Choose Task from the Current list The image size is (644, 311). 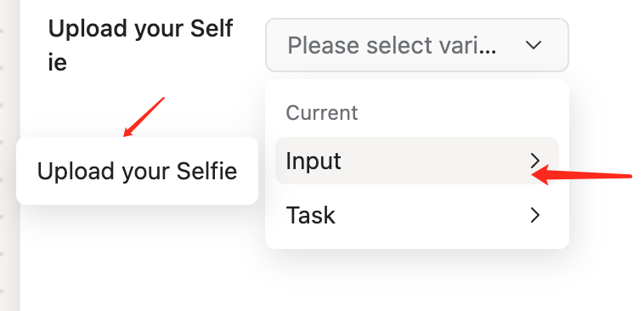(x=417, y=215)
